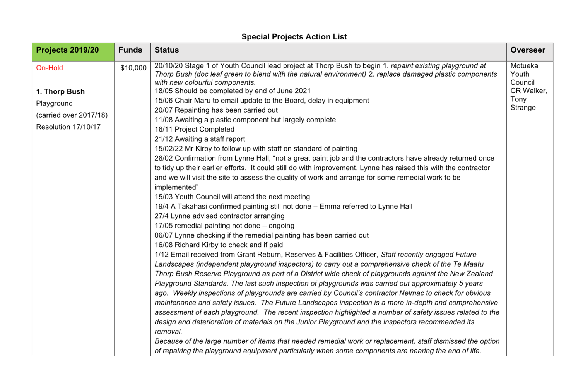
Task: Click "28/02 Confirmation from Lynne Hall" line
Action: tap(324, 158)
